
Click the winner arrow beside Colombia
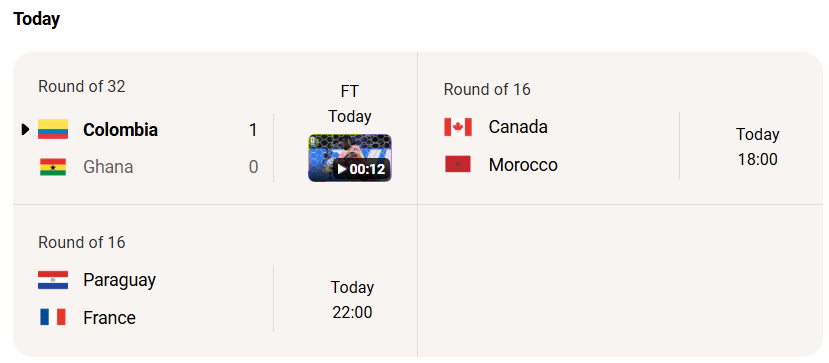pos(25,129)
